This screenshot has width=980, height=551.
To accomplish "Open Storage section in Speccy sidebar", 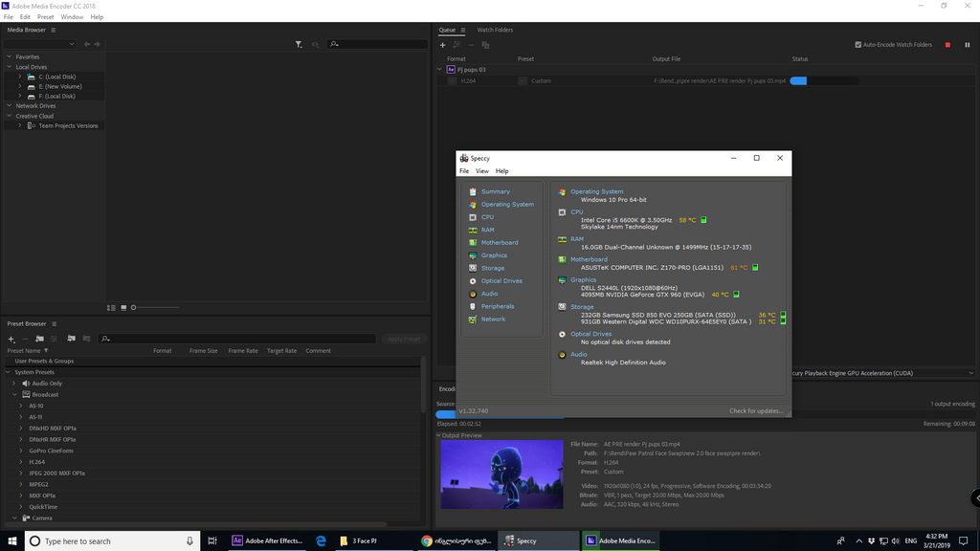I will 492,268.
